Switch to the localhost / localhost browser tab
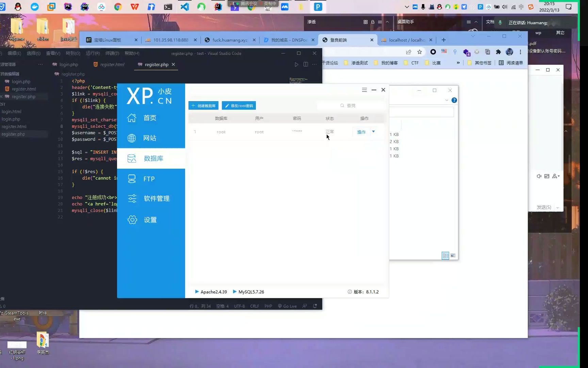 407,40
